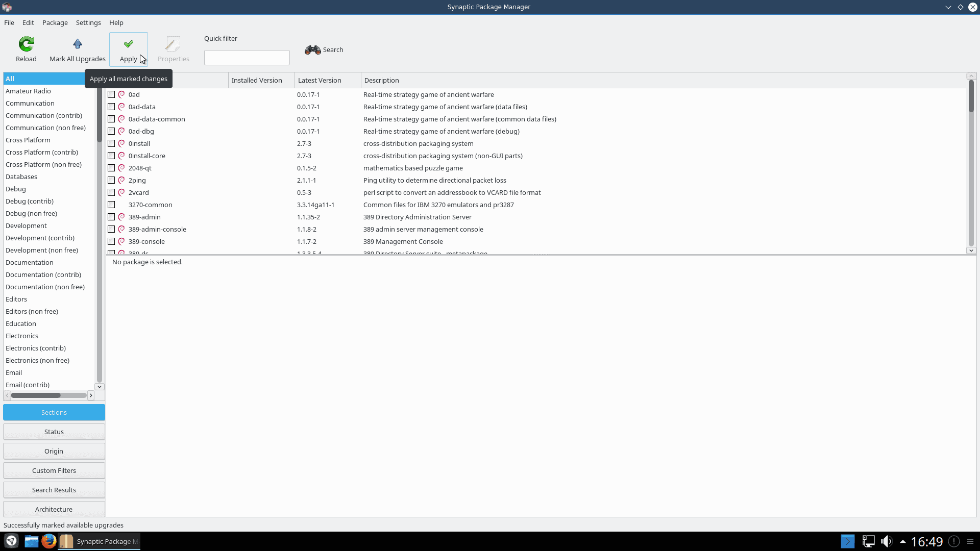The image size is (980, 551).
Task: Click the Debian swirl icon beside 0ad
Action: pos(121,94)
